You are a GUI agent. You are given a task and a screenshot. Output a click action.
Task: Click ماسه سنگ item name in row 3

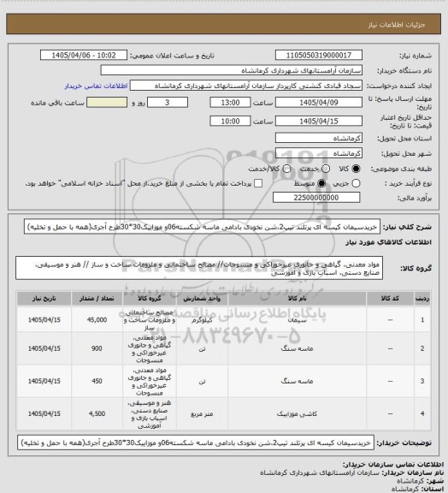pos(298,381)
